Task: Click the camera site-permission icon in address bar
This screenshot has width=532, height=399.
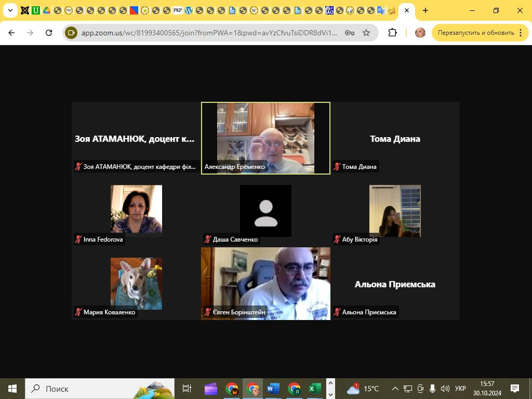Action: [71, 33]
